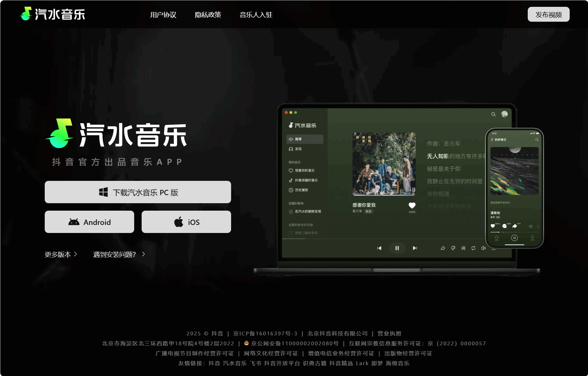Open the 营业执照 footer link
Viewport: 588px width, 376px height.
pos(389,333)
